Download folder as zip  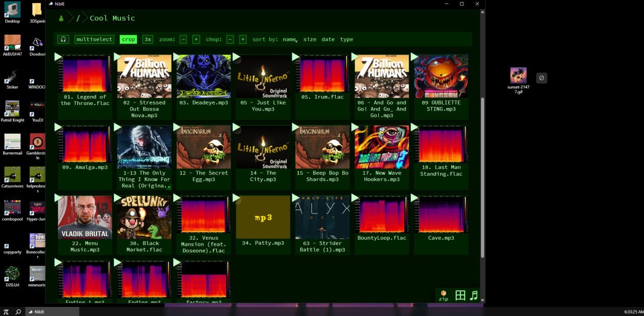pos(443,295)
